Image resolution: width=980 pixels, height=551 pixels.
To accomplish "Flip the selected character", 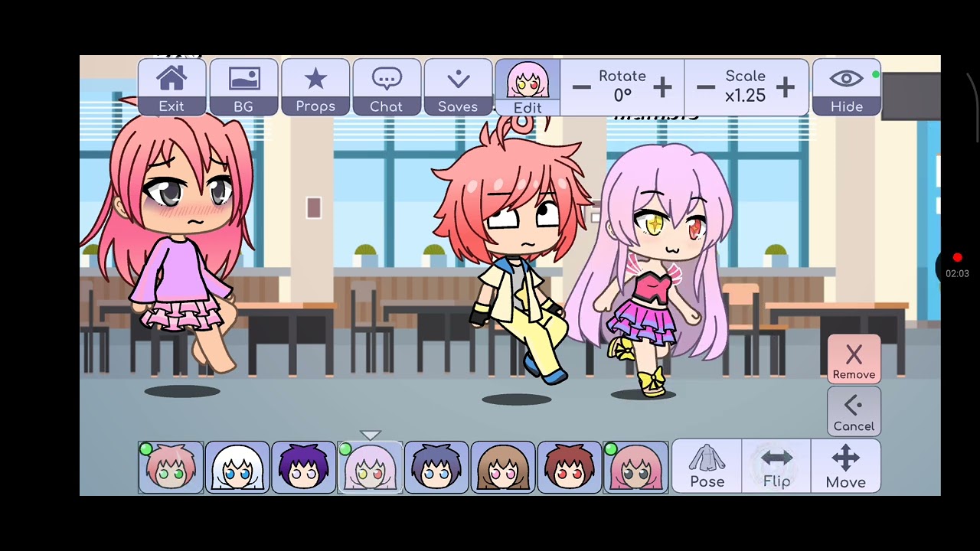I will (x=776, y=466).
